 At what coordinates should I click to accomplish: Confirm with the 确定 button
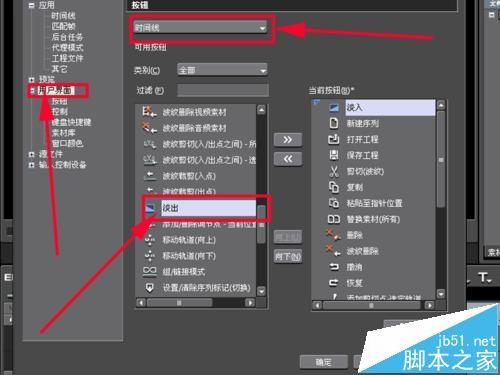point(323,362)
